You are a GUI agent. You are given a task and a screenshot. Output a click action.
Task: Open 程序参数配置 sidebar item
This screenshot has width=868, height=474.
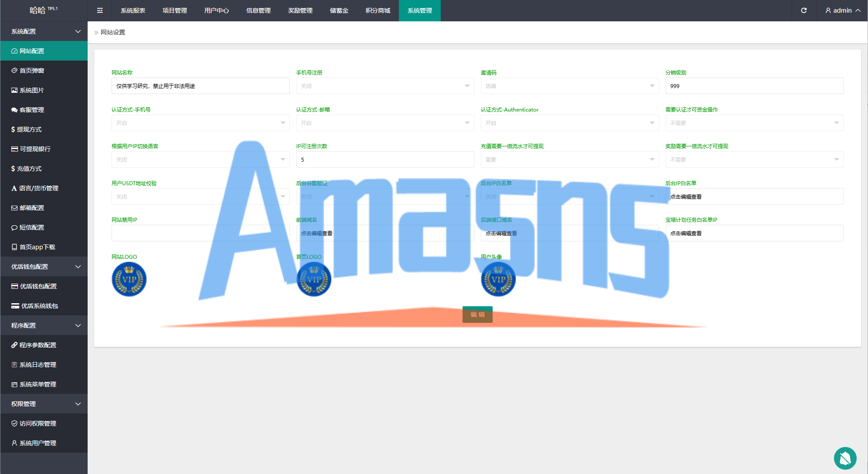click(x=37, y=345)
